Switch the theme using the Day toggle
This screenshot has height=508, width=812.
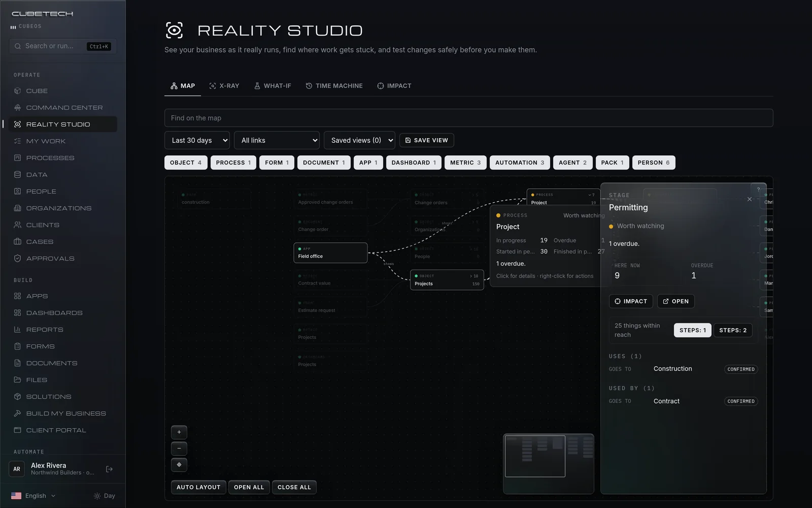click(x=105, y=496)
